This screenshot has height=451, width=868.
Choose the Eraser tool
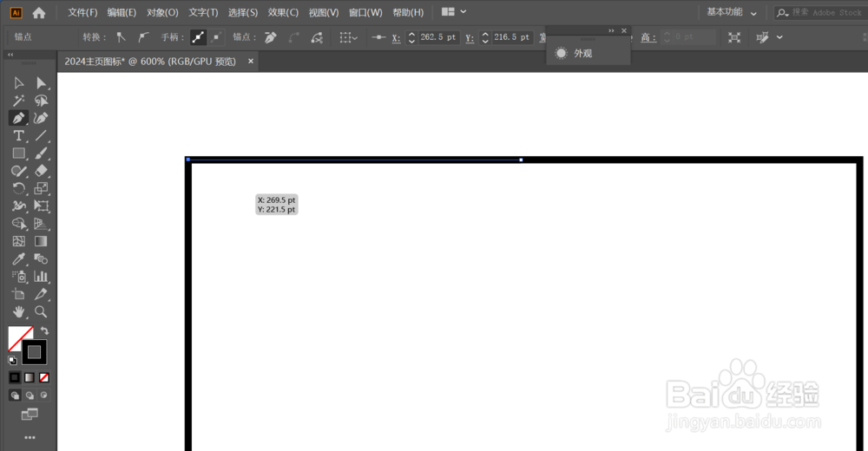pos(41,171)
